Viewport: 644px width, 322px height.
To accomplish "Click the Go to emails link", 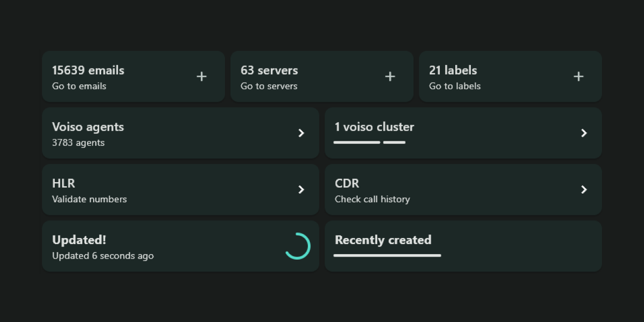I will (x=79, y=86).
